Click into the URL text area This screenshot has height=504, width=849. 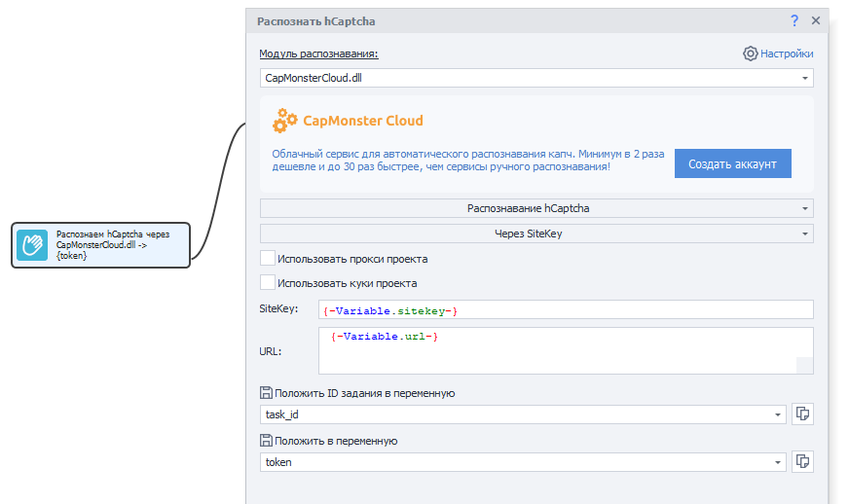point(566,350)
